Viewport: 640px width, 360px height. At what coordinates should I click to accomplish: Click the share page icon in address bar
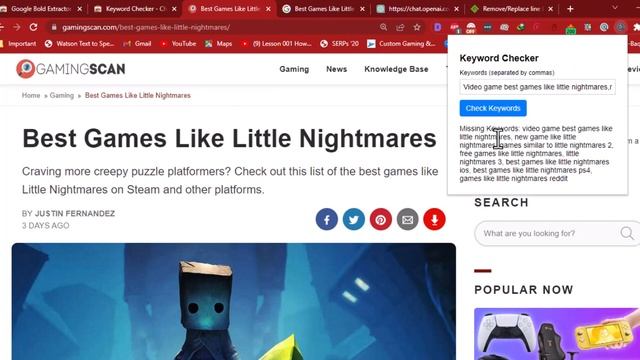click(x=400, y=27)
